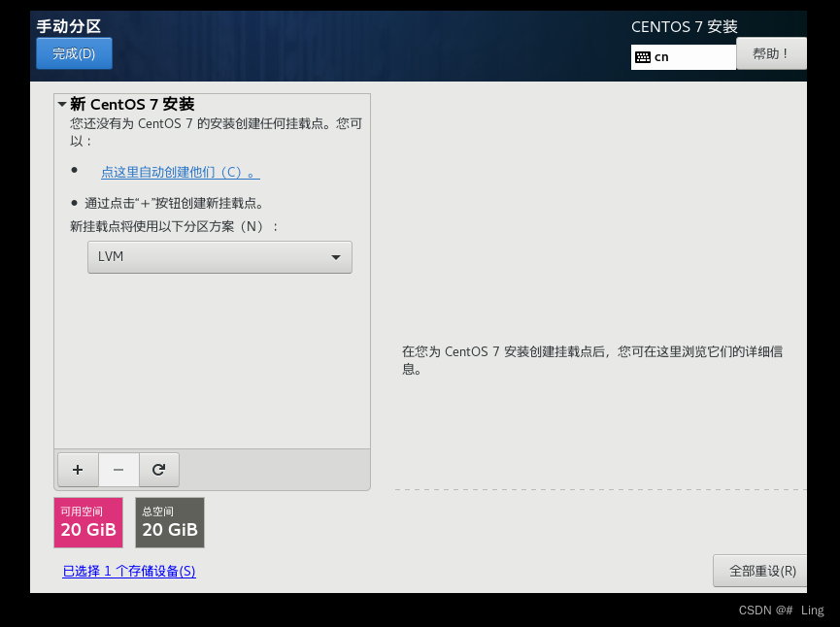Click the plus icon to add mount point
Image resolution: width=840 pixels, height=627 pixels.
click(x=78, y=470)
